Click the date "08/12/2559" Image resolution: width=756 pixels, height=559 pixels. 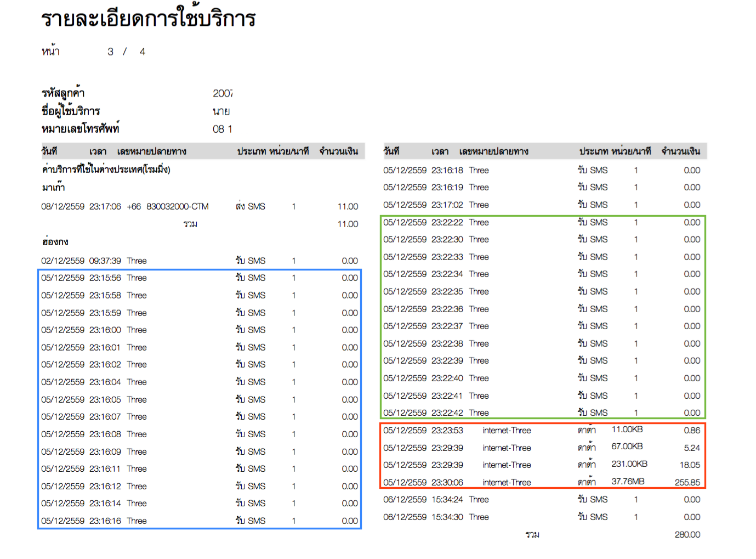(x=63, y=207)
